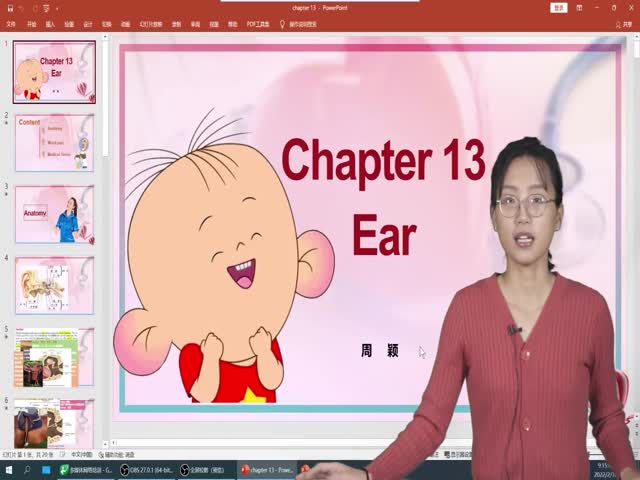
Task: Click the 登录 (Sign in) button
Action: click(x=559, y=8)
